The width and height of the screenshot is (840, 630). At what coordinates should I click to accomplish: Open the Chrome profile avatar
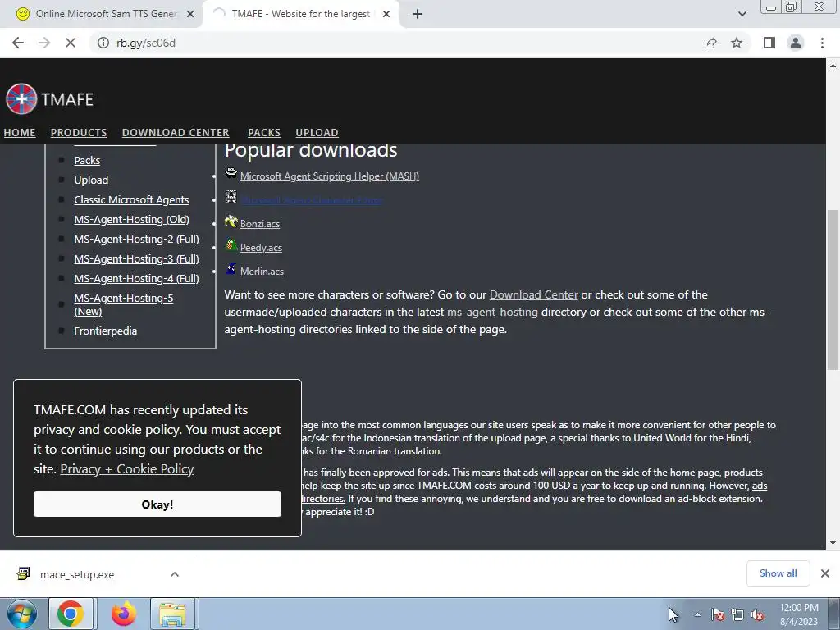tap(796, 43)
